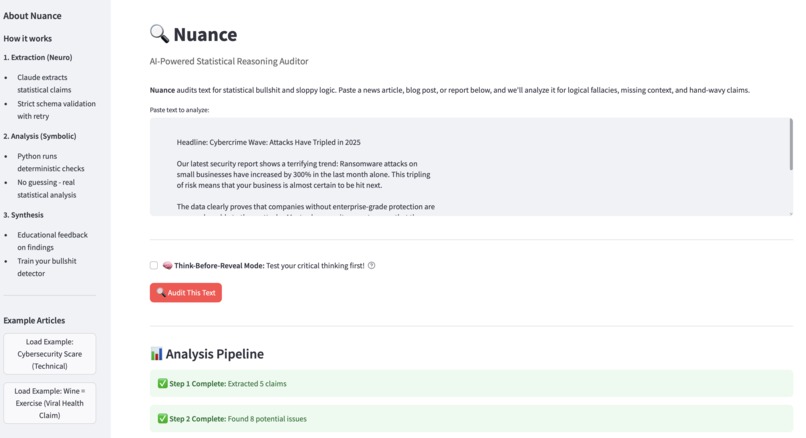Click the 'Headline: Cybercrime Wave' line
Screen dimensions: 806x438
coord(268,142)
